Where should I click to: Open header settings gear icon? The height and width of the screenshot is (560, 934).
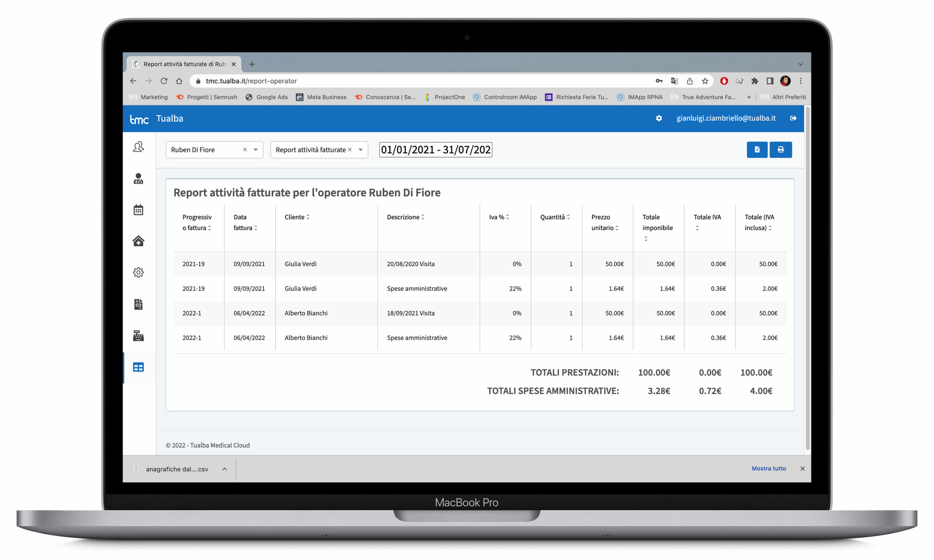point(659,118)
